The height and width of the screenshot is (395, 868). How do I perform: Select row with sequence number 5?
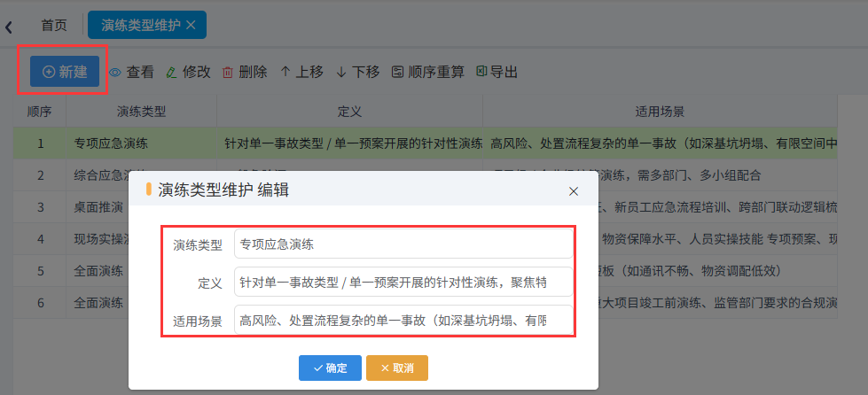pyautogui.click(x=40, y=271)
